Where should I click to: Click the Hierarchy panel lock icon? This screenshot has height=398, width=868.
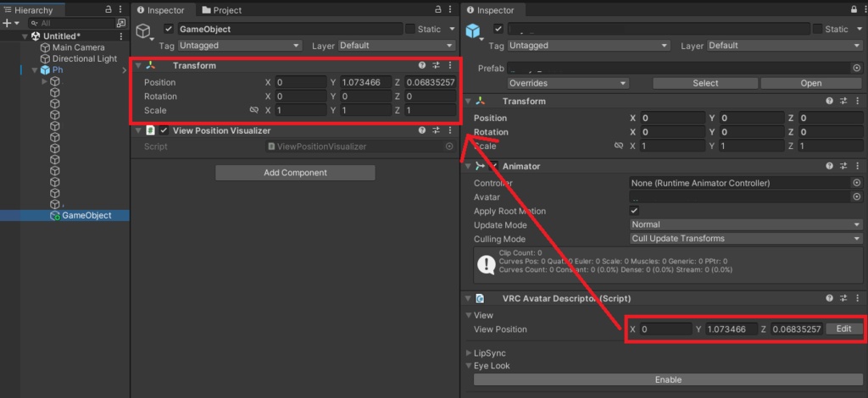[108, 9]
